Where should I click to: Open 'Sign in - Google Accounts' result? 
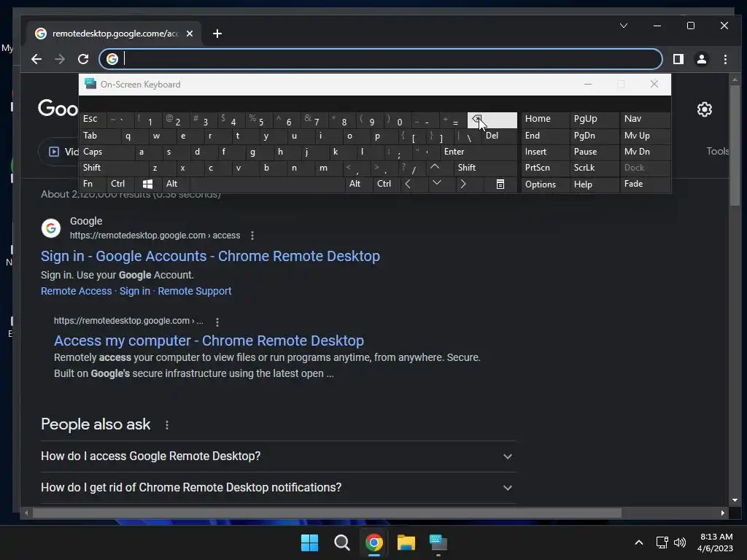tap(210, 256)
